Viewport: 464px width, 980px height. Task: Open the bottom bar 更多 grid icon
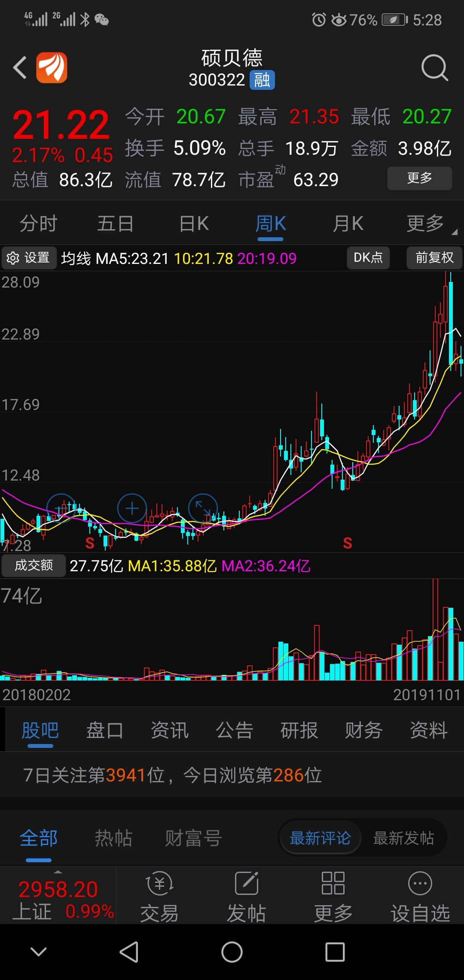coord(333,897)
